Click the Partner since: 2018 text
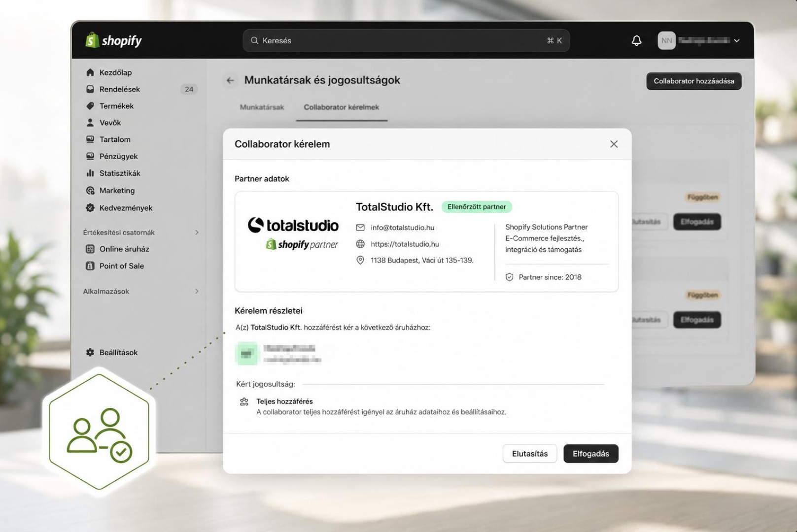 (550, 277)
